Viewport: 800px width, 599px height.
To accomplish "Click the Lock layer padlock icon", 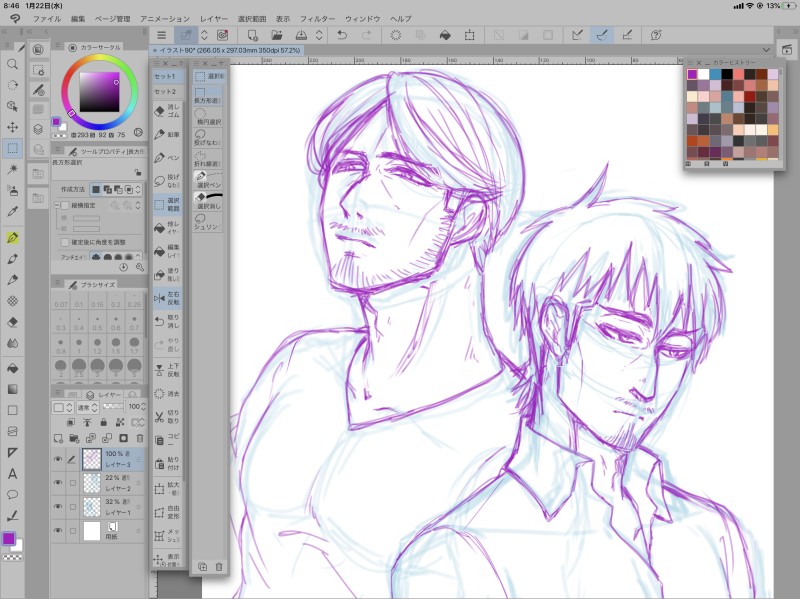I will coord(104,422).
